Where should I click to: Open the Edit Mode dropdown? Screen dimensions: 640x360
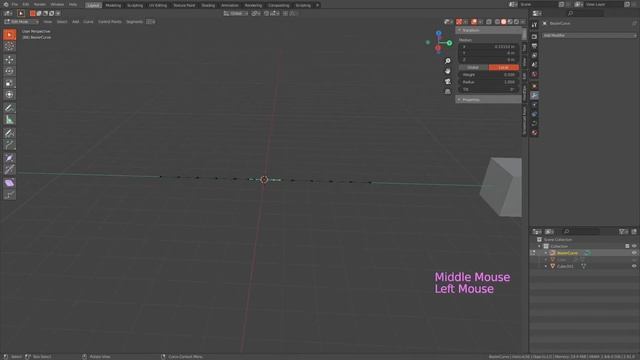coord(21,22)
